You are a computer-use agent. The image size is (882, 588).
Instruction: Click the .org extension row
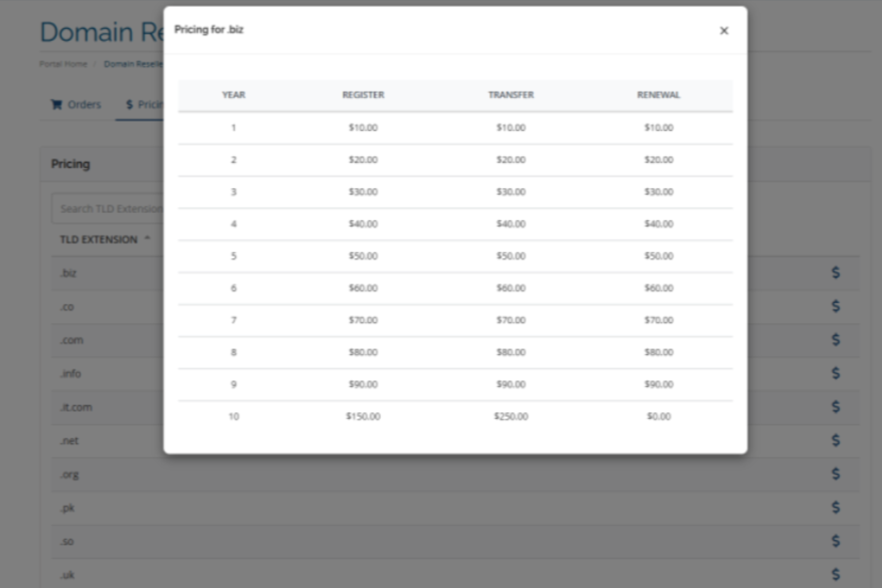tap(70, 474)
